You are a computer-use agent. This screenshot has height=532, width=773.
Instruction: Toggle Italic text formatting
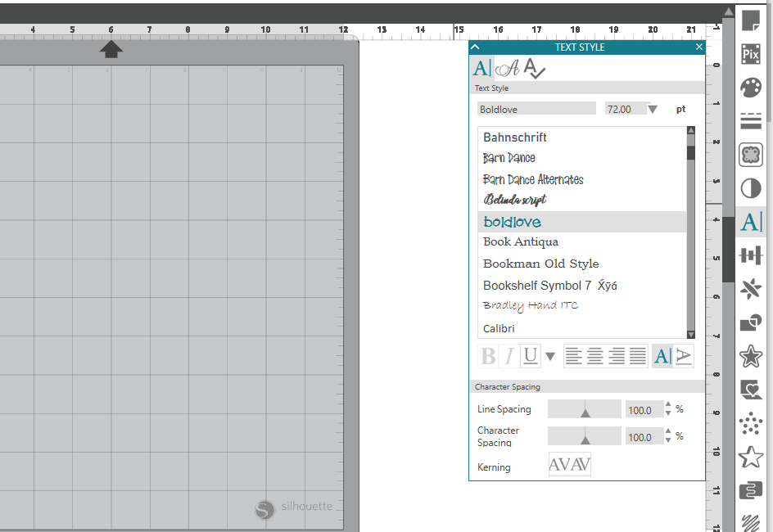click(509, 356)
